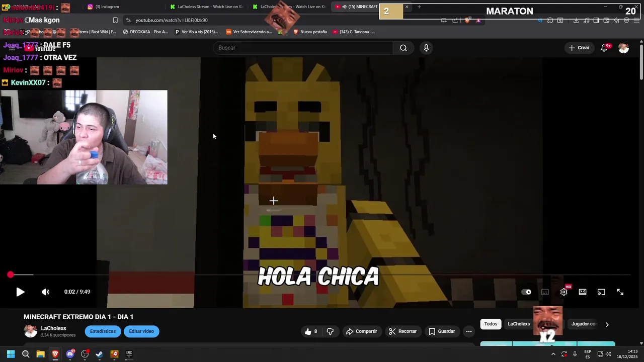Open YouTube notifications bell
644x362 pixels.
pyautogui.click(x=604, y=48)
